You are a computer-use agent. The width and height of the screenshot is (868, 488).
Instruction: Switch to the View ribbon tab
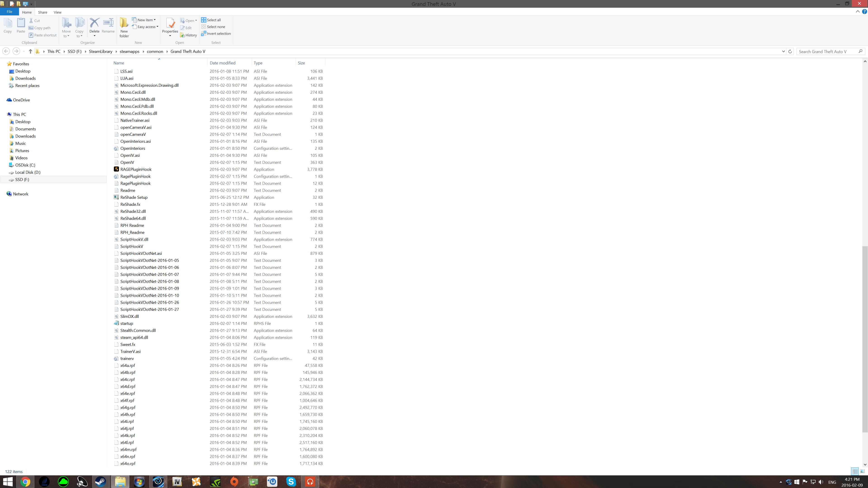[57, 12]
